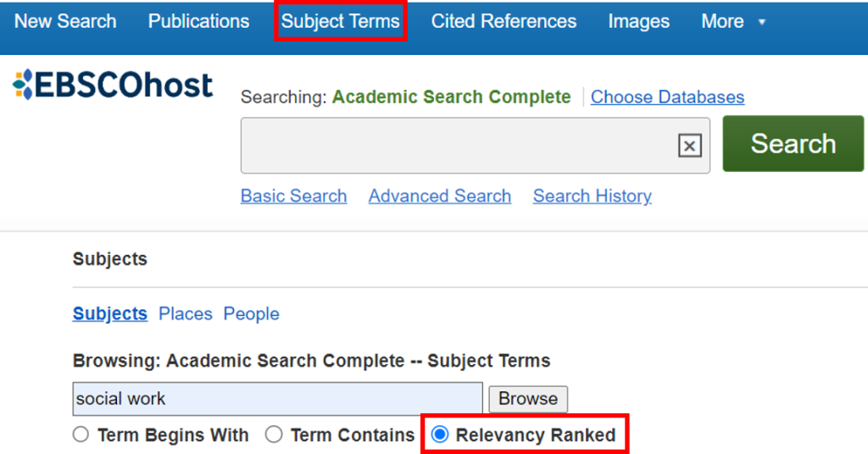The width and height of the screenshot is (868, 454).
Task: Select the Term Contains radio button
Action: (274, 435)
